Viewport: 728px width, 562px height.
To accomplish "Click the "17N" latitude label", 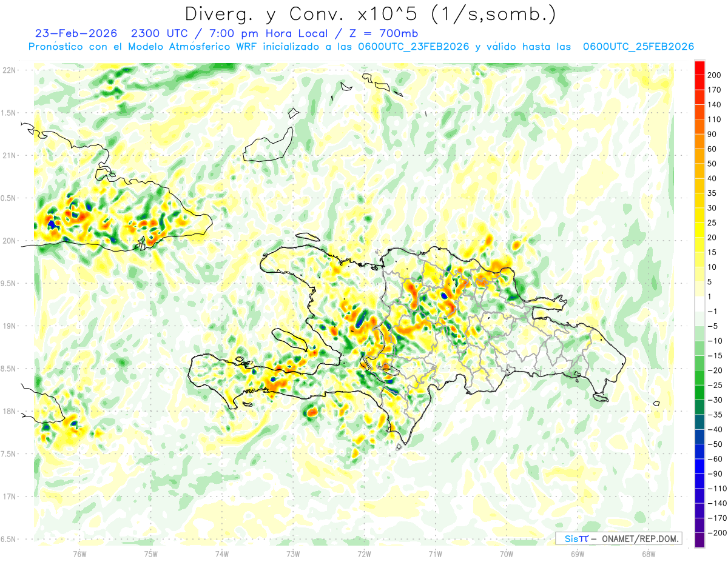I will click(x=9, y=497).
